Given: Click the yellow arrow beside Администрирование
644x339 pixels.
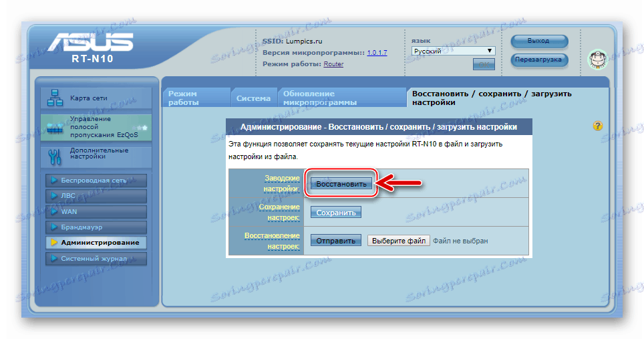Looking at the screenshot, I should click(54, 243).
